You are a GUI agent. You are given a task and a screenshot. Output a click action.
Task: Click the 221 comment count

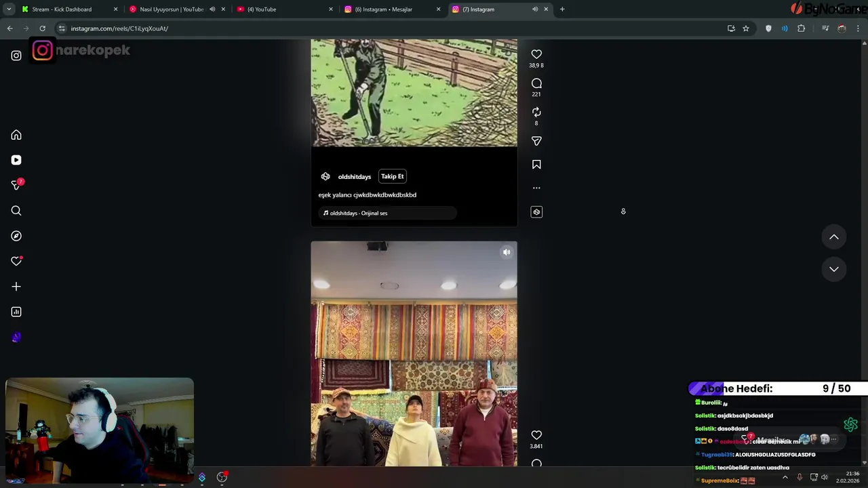pyautogui.click(x=536, y=94)
